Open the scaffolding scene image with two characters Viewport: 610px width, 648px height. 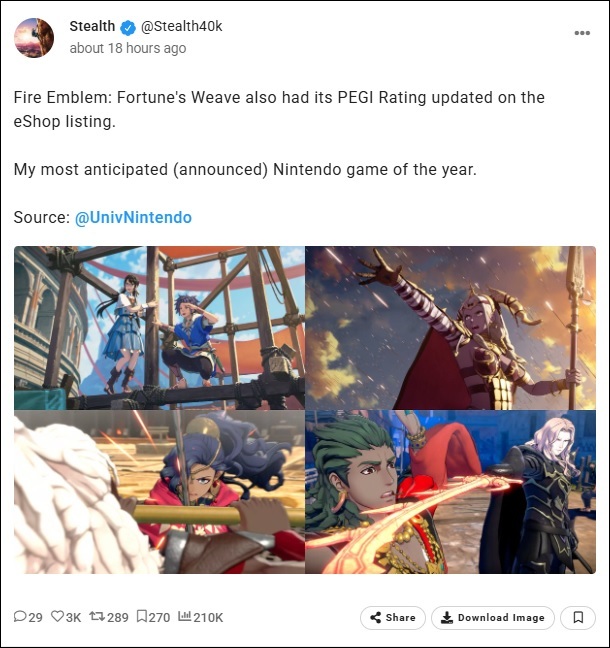159,328
